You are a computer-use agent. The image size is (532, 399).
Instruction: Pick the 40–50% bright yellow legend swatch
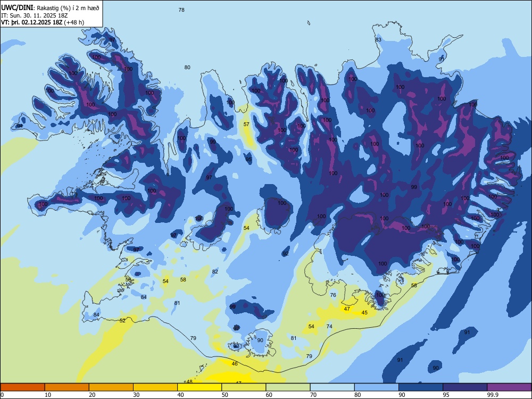click(199, 387)
